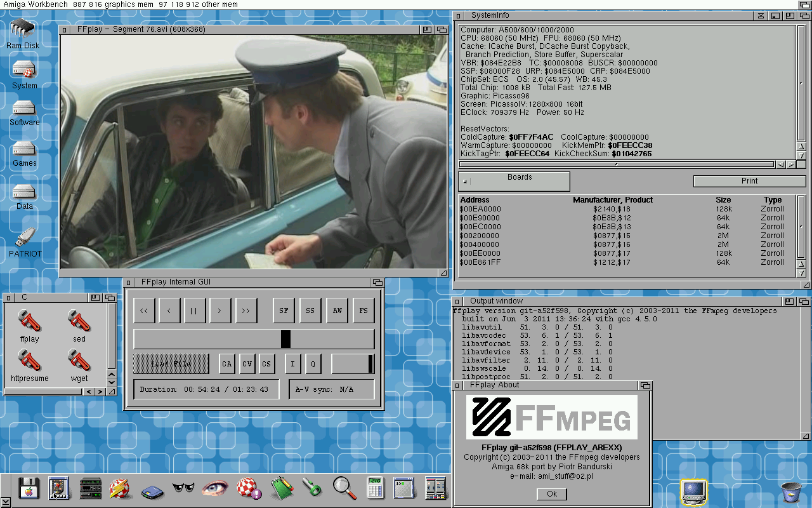Image resolution: width=812 pixels, height=508 pixels.
Task: Click the CA button in FFplay GUI
Action: (227, 364)
